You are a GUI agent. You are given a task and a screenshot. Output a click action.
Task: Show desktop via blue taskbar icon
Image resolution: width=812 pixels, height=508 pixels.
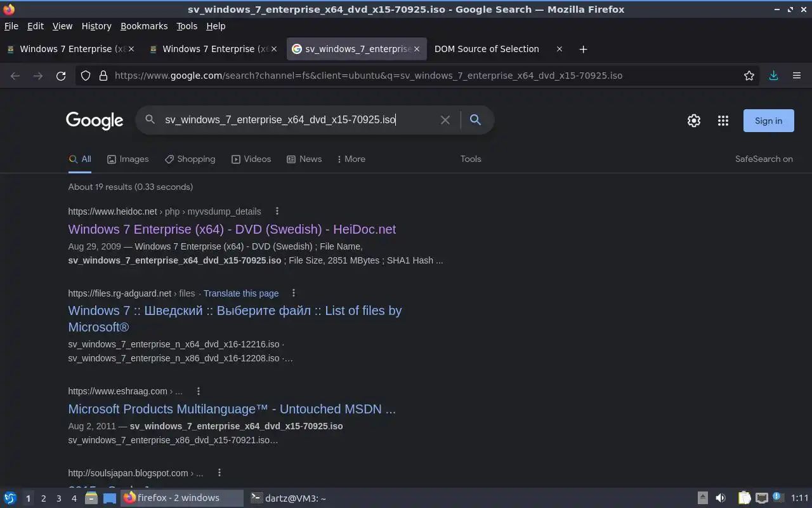pyautogui.click(x=110, y=498)
